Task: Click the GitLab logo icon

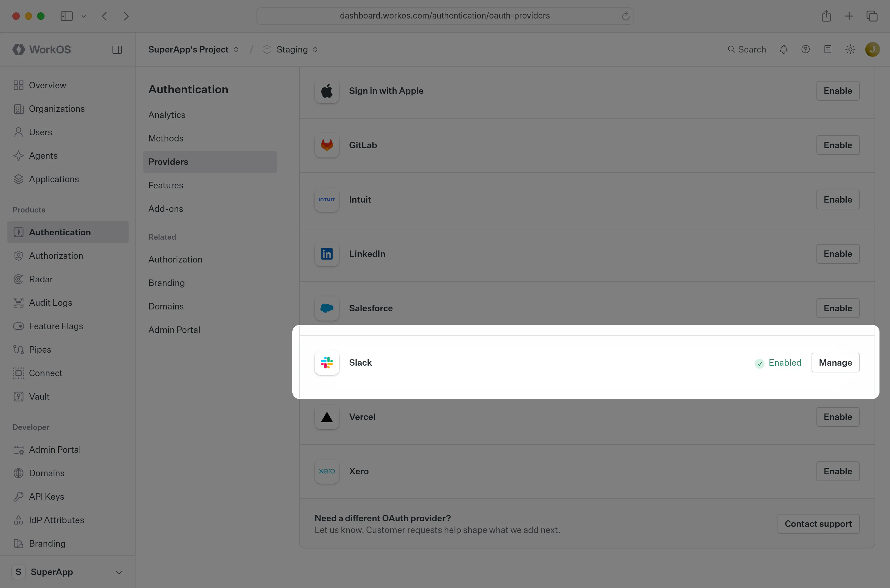Action: point(327,145)
